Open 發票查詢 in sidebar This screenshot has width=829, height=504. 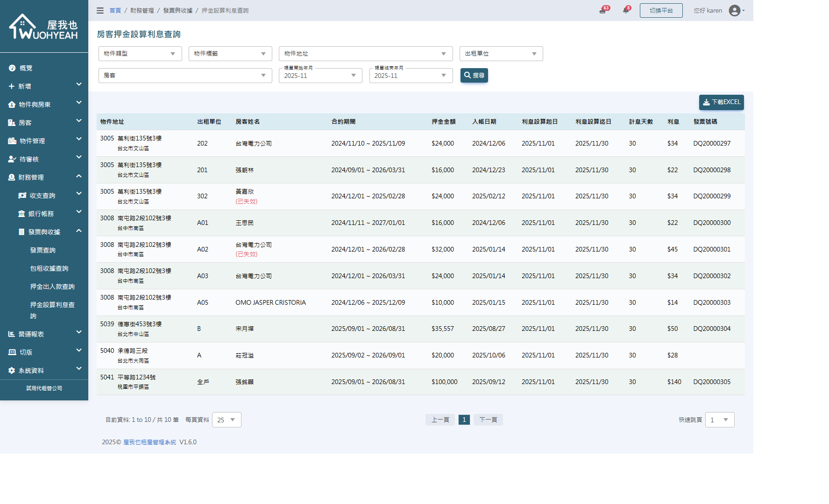(43, 250)
